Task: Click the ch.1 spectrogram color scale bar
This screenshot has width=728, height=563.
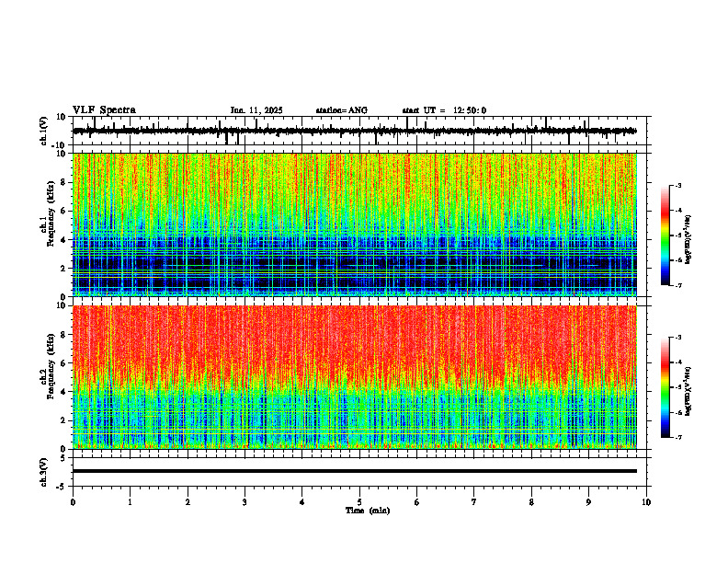Action: coord(665,236)
